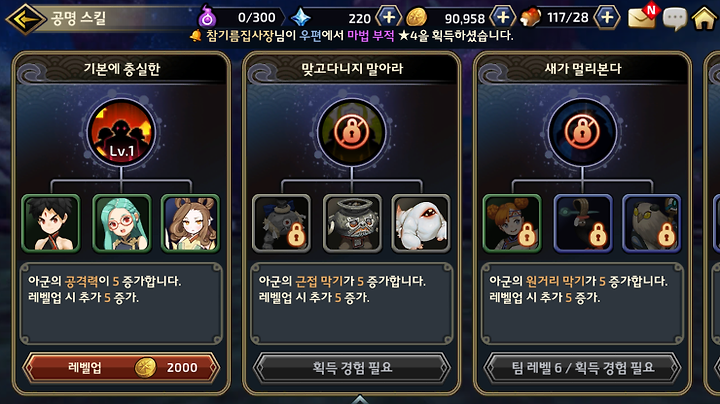Tap the locked white one-eyed beast portrait
The image size is (720, 404).
coord(421,224)
